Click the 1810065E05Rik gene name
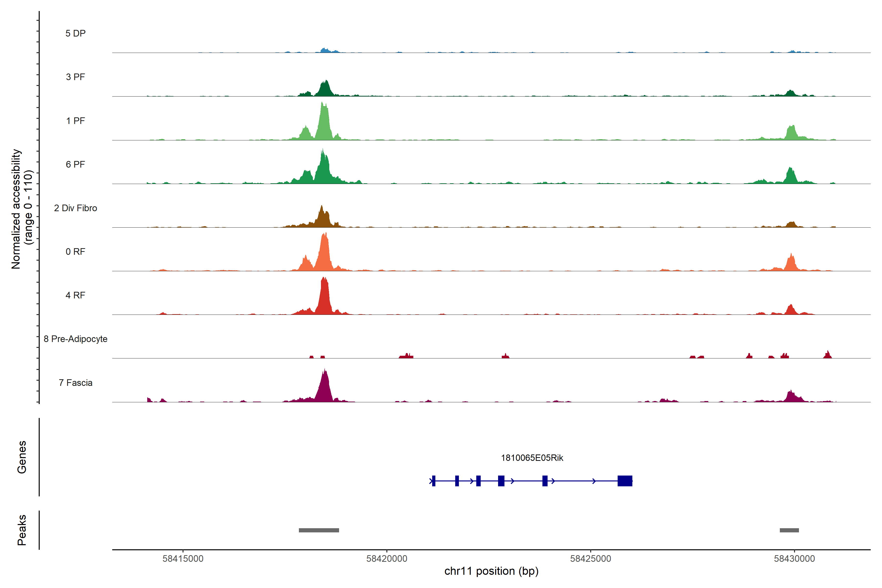Image resolution: width=882 pixels, height=588 pixels. click(532, 458)
